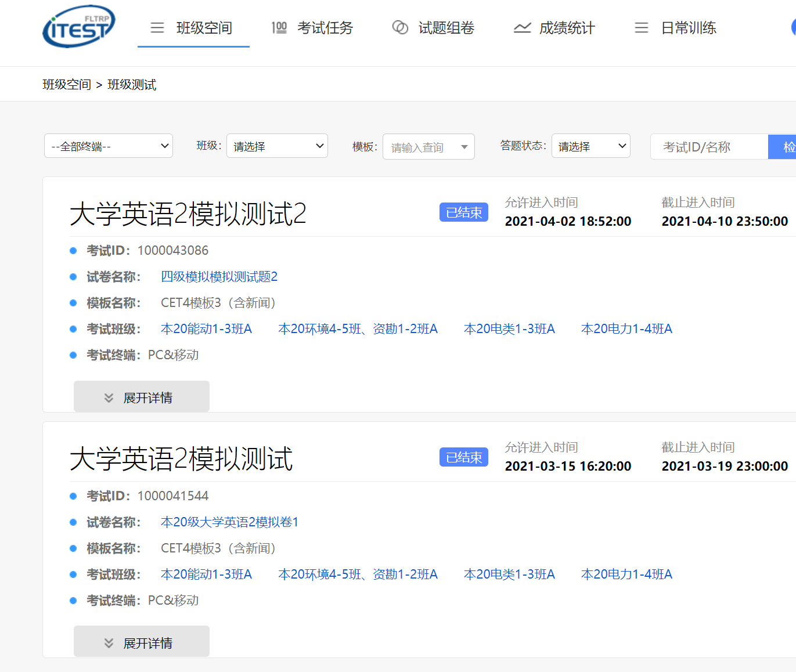Viewport: 796px width, 672px height.
Task: Open the paper 本20级大学英语2模拟卷1
Action: (x=229, y=522)
